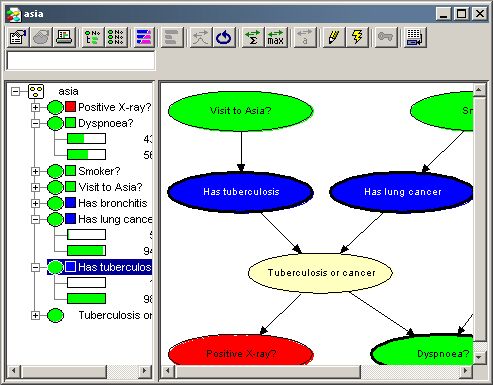
Task: Click the Tuberculosis or cancer graph node
Action: 321,273
